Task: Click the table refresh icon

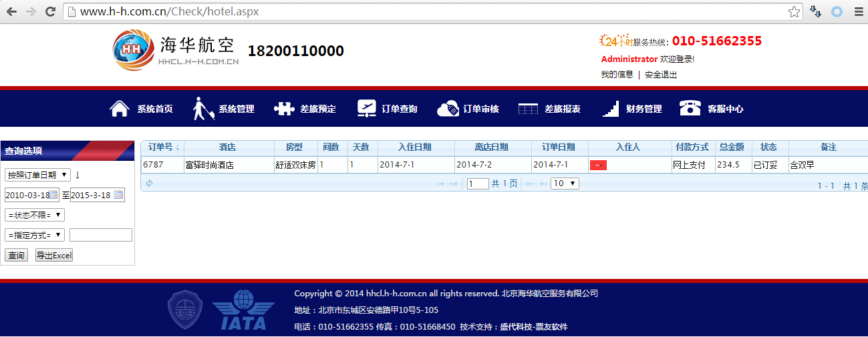Action: click(x=149, y=184)
